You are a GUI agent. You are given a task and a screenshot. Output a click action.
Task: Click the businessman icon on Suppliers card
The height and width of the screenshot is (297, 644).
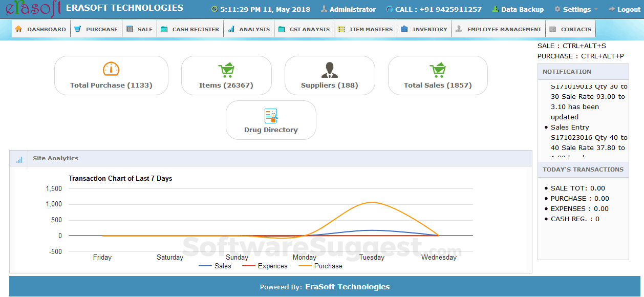[330, 70]
